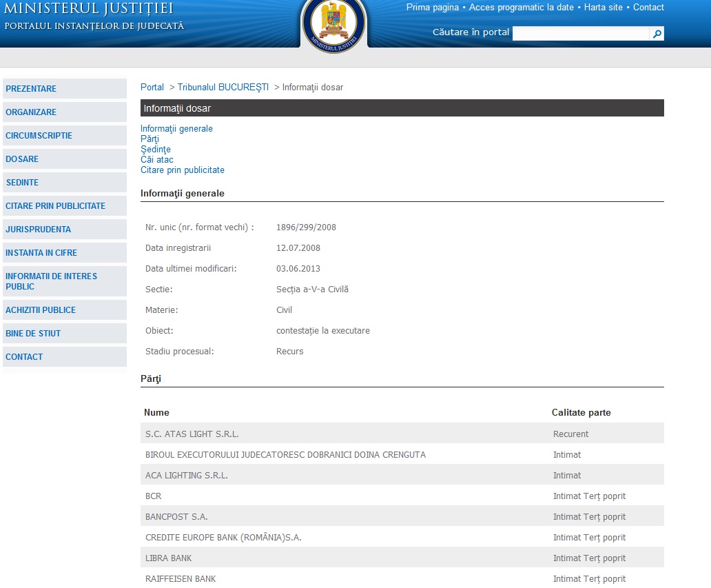
Task: Open DOSARE from the side menu
Action: pyautogui.click(x=22, y=159)
